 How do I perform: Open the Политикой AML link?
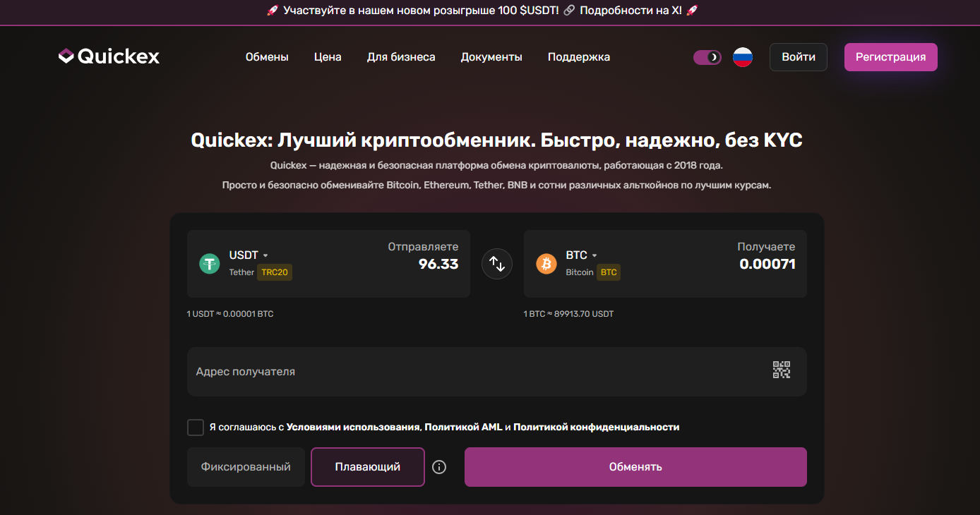[x=463, y=427]
